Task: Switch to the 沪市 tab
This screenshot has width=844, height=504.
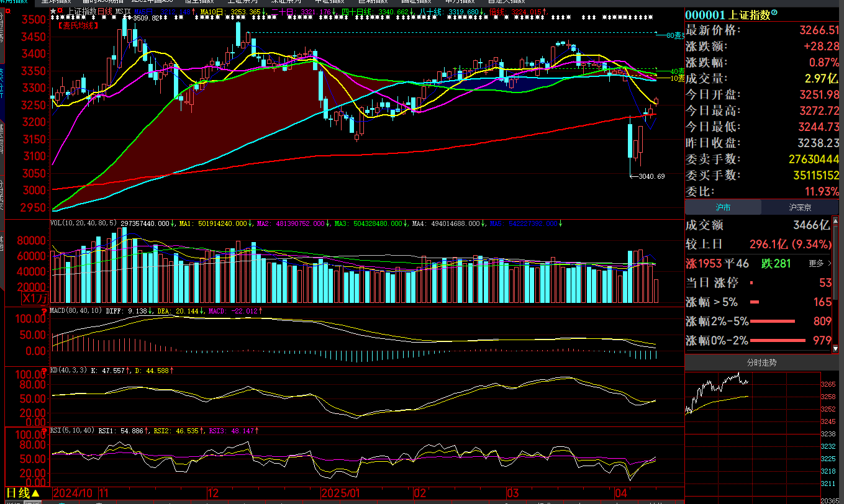Action: (x=723, y=207)
